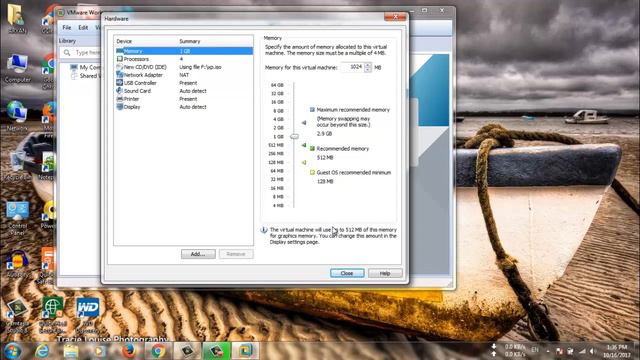This screenshot has width=640, height=360.
Task: Click the Library search field in VMware
Action: (x=81, y=53)
